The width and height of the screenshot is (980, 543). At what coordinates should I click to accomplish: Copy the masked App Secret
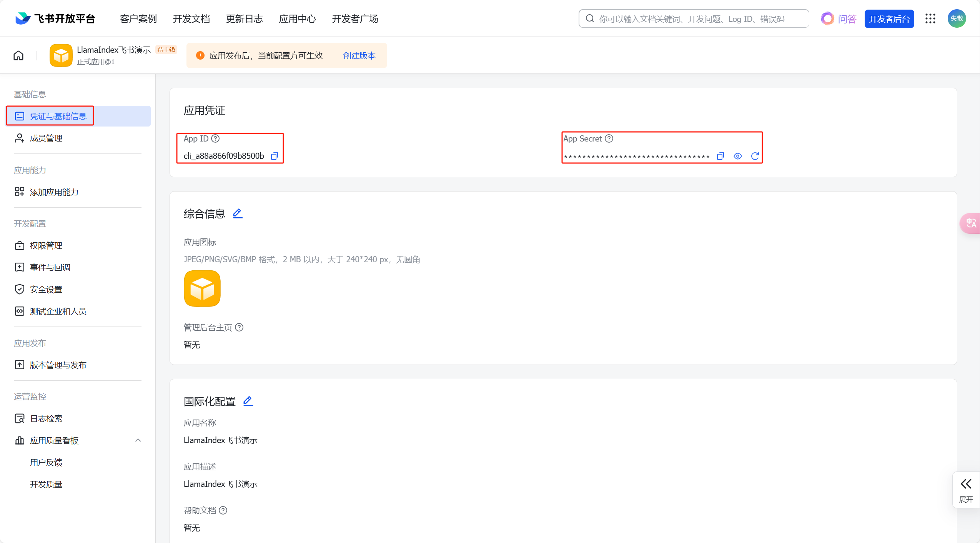720,156
